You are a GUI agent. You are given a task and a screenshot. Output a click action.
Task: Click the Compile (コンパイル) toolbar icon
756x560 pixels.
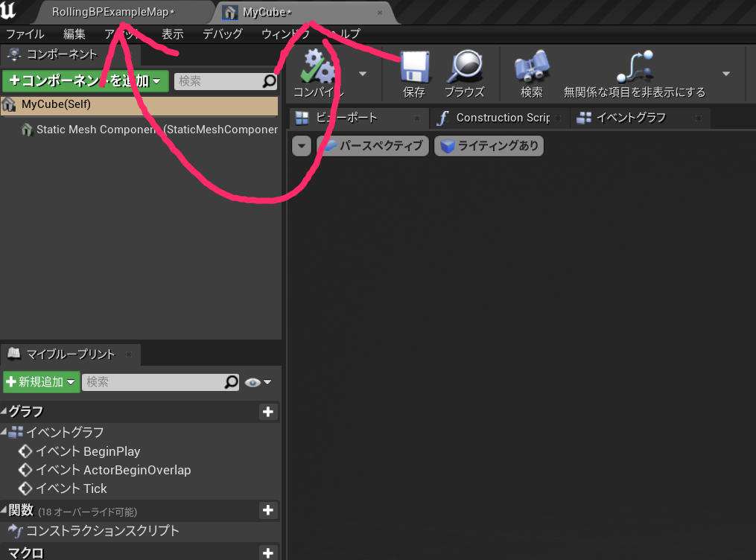(318, 68)
